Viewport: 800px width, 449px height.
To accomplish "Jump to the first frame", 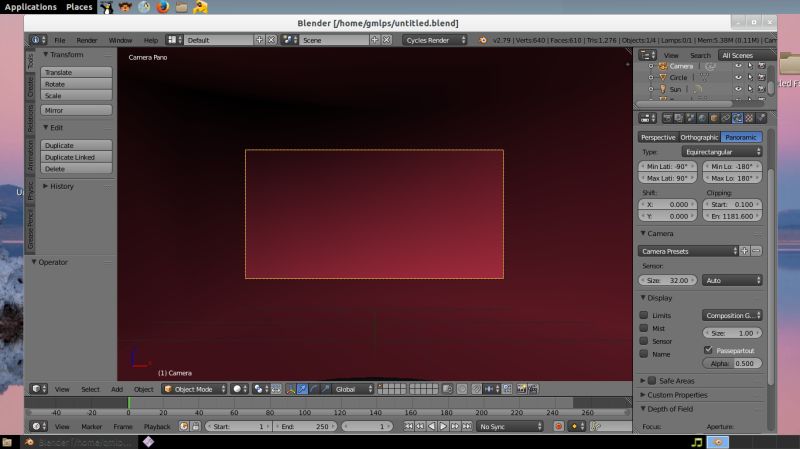I will pyautogui.click(x=409, y=426).
